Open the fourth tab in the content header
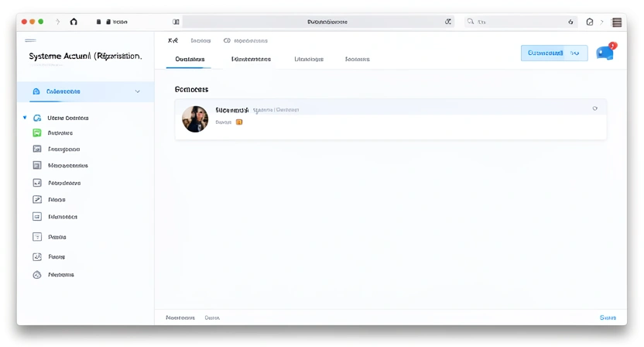The image size is (644, 347). pyautogui.click(x=358, y=59)
